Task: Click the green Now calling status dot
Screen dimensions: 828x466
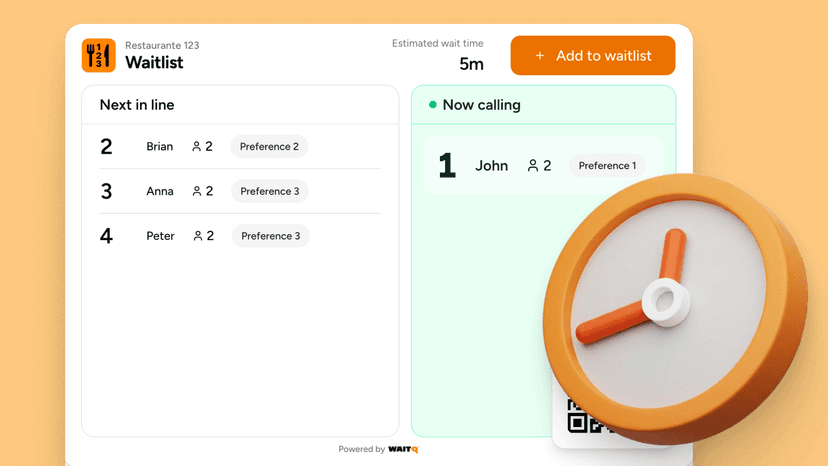Action: tap(433, 105)
